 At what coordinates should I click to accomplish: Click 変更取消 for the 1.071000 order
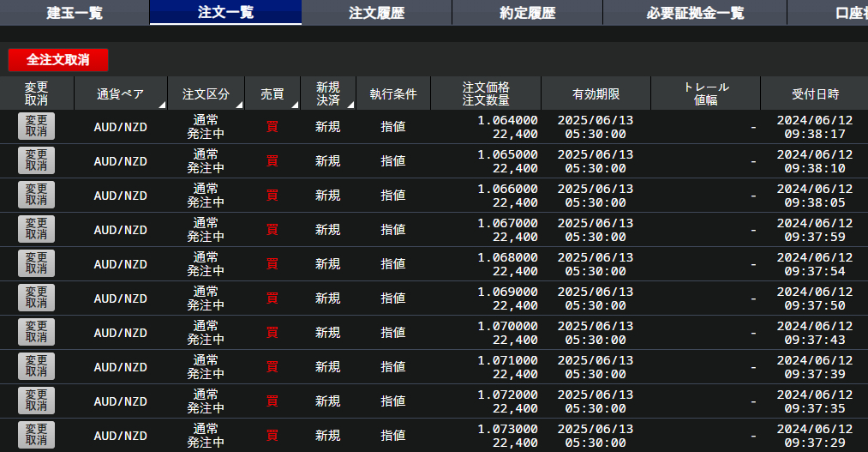tap(37, 367)
